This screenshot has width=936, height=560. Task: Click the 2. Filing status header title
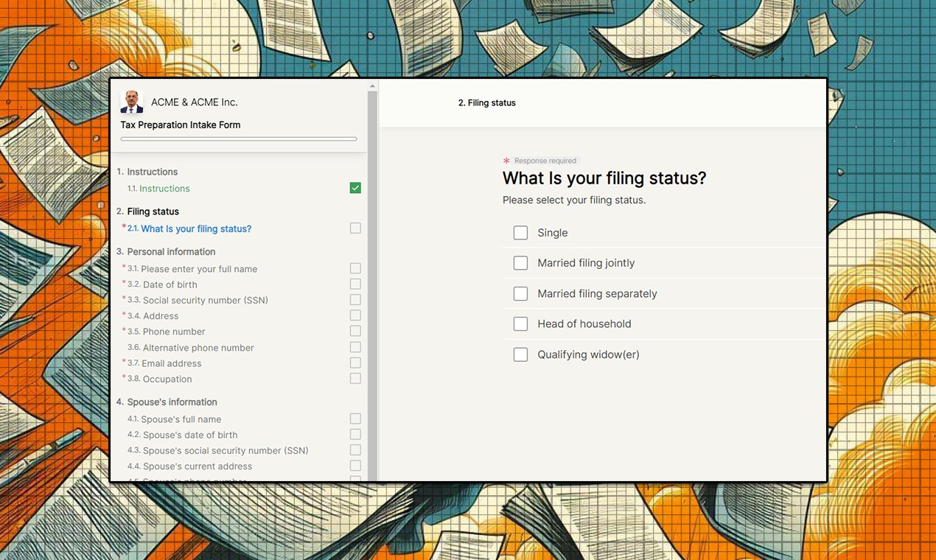tap(487, 103)
